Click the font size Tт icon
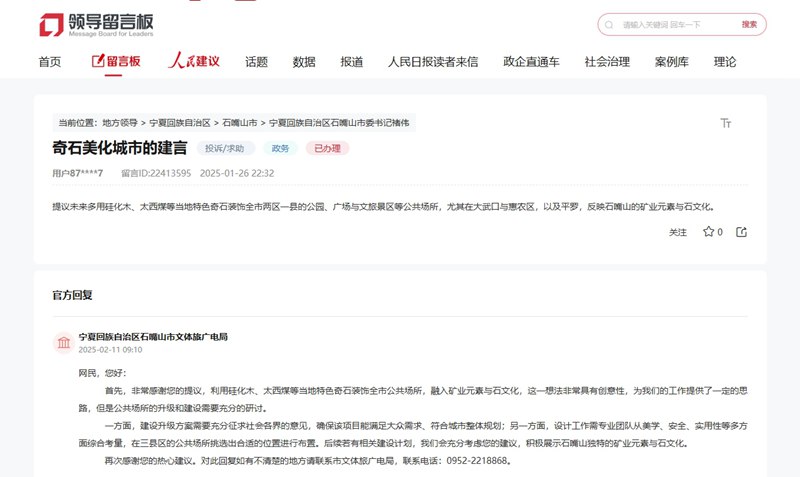This screenshot has width=800, height=477. pyautogui.click(x=726, y=123)
